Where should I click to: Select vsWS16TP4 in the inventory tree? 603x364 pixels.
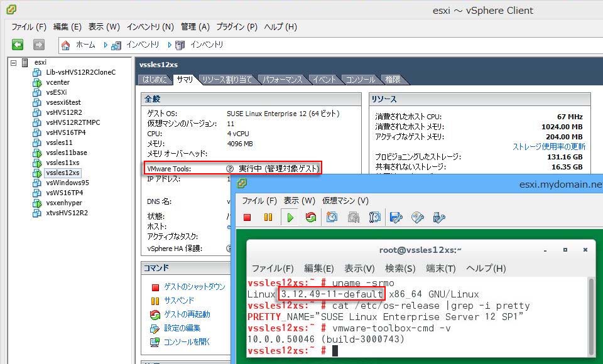point(65,193)
